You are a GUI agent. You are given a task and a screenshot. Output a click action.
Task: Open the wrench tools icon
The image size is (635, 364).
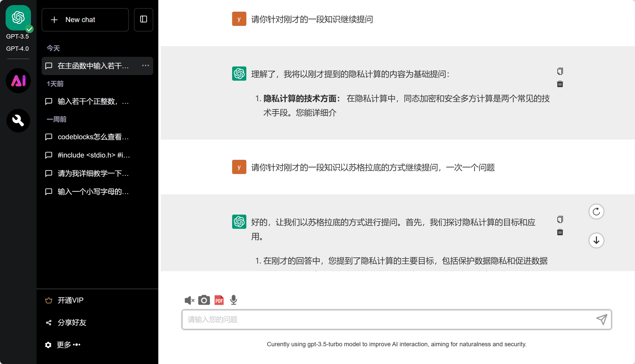(18, 120)
